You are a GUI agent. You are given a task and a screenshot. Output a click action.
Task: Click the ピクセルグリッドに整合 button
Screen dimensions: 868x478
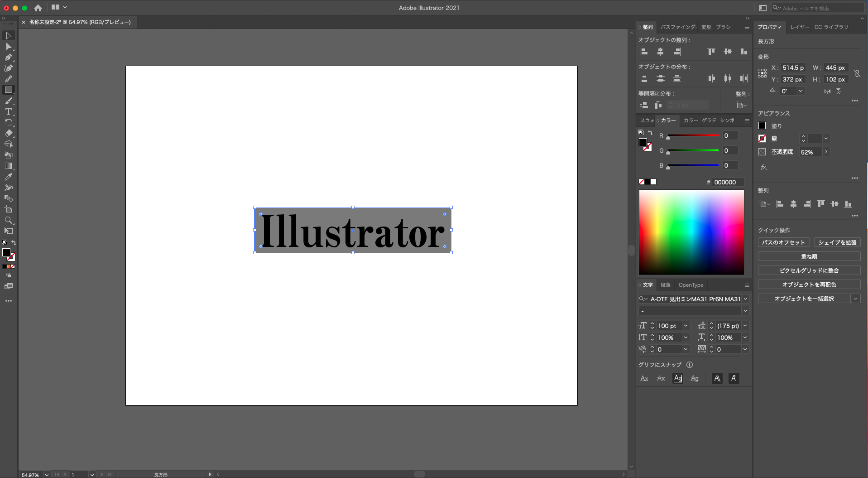(809, 270)
